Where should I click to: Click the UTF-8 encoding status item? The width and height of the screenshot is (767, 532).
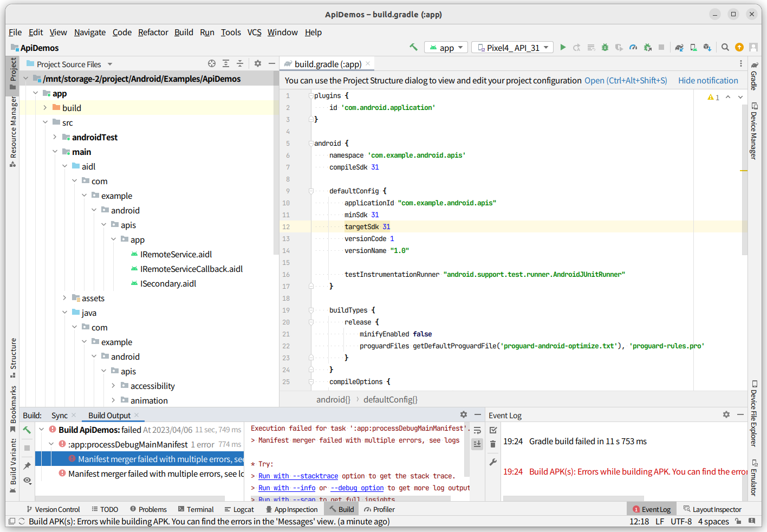click(681, 521)
